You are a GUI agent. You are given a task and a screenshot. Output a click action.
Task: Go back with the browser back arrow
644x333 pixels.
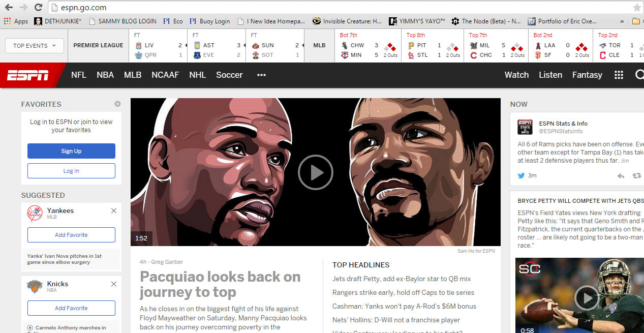coord(8,8)
